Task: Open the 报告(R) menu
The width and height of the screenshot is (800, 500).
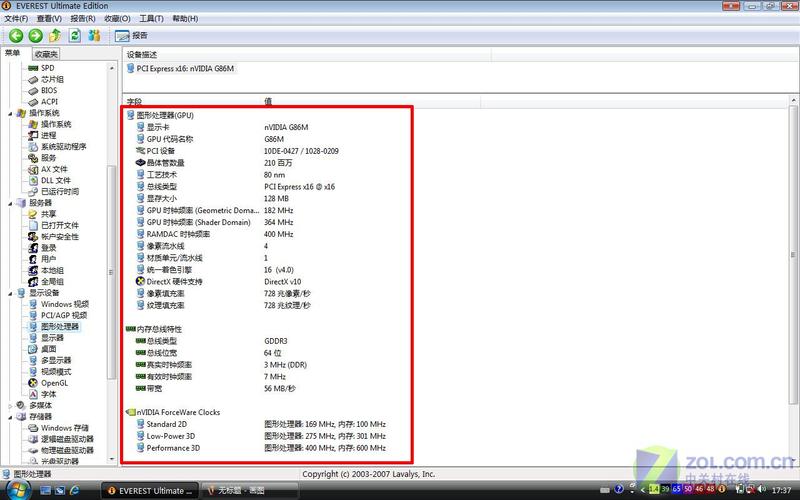Action: [x=83, y=18]
